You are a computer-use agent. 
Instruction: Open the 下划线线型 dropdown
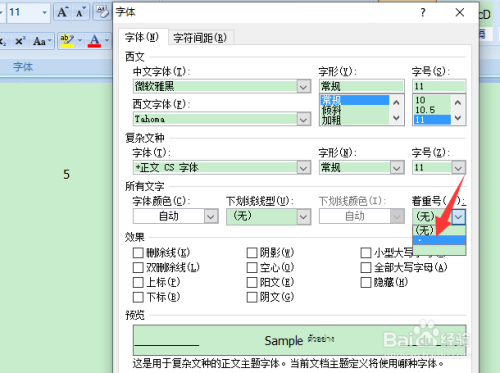tap(303, 217)
